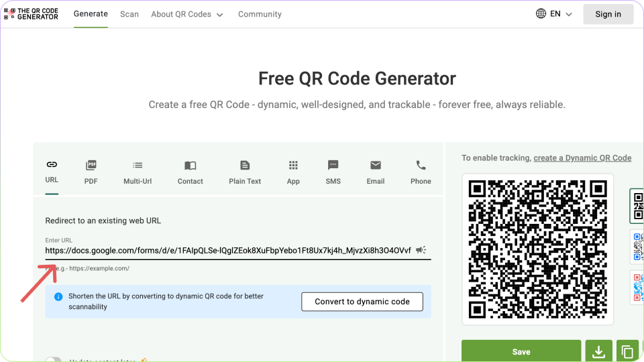Screen dimensions: 644x362
Task: Click the copy QR code icon
Action: [x=627, y=351]
